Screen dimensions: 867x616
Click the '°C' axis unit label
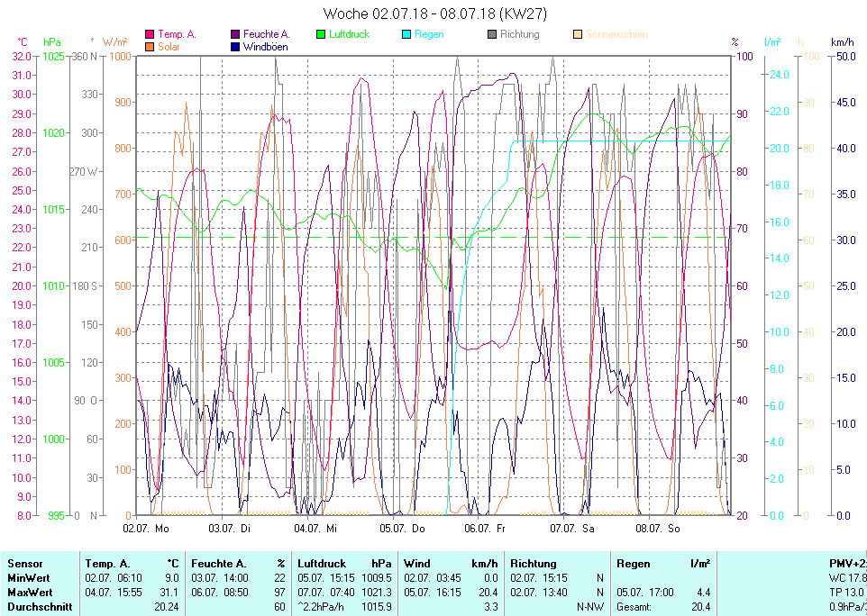pyautogui.click(x=23, y=42)
